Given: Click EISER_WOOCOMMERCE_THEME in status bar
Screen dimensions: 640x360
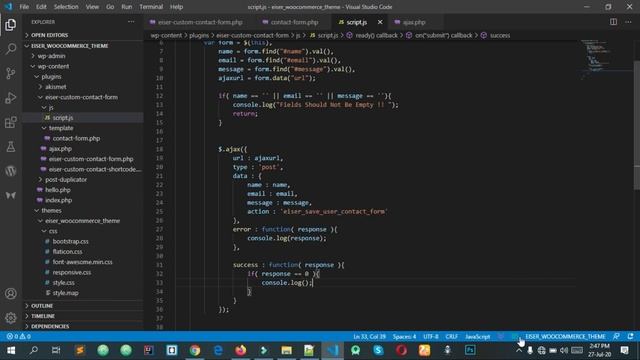Looking at the screenshot, I should [565, 336].
